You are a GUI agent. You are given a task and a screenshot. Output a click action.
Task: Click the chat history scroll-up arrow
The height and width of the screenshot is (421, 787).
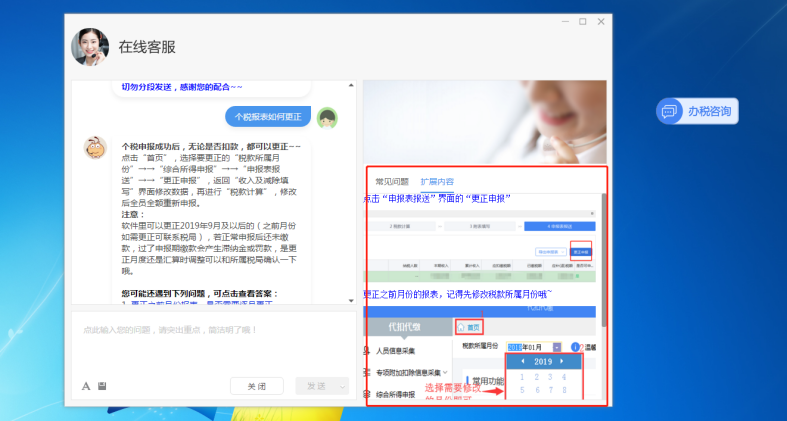(351, 86)
